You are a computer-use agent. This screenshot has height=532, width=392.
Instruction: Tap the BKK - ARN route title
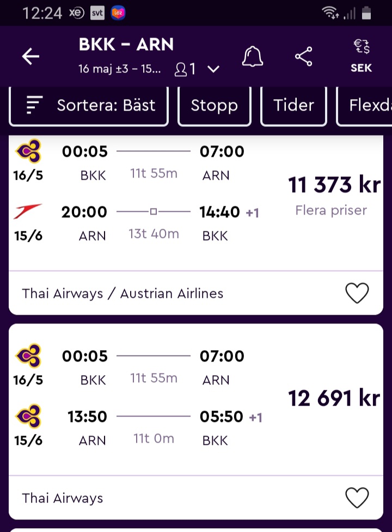click(x=126, y=45)
